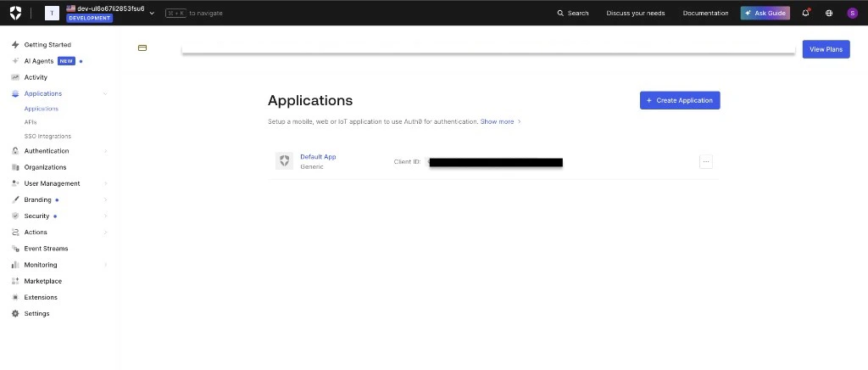
Task: Expand the Security section chevron
Action: pyautogui.click(x=105, y=216)
